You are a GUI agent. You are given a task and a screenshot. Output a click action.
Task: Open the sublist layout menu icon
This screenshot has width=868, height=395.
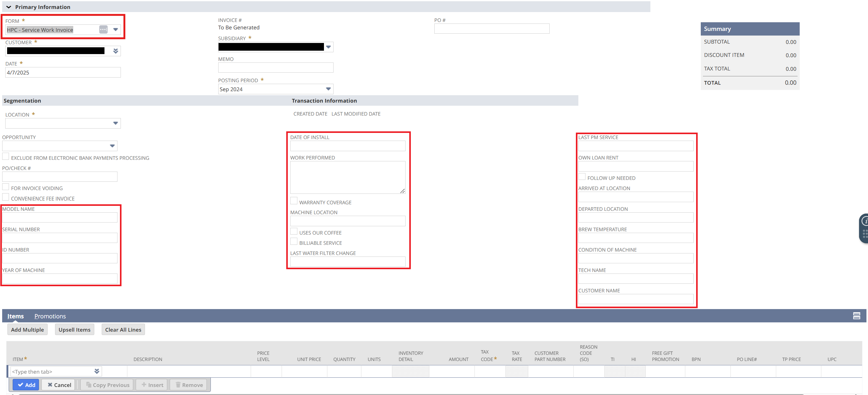click(857, 316)
